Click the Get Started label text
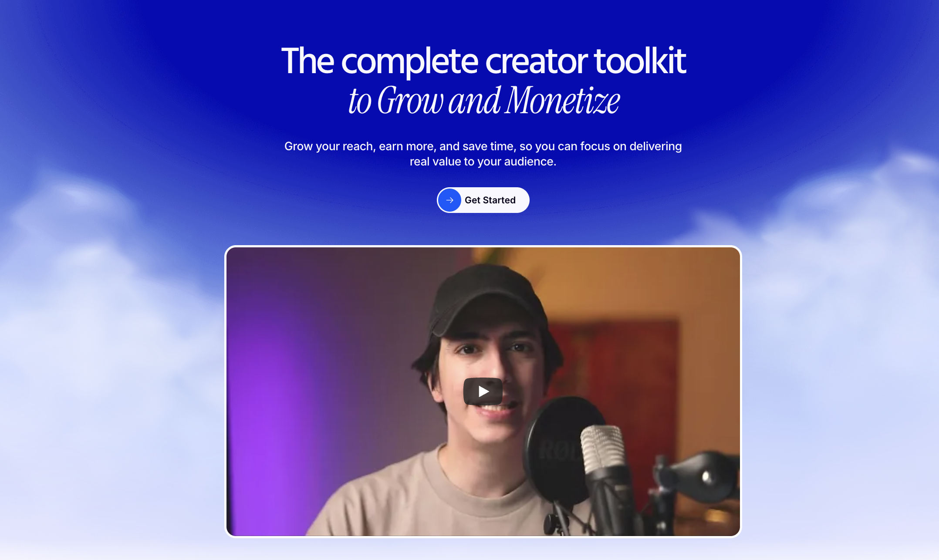The height and width of the screenshot is (560, 939). 490,200
